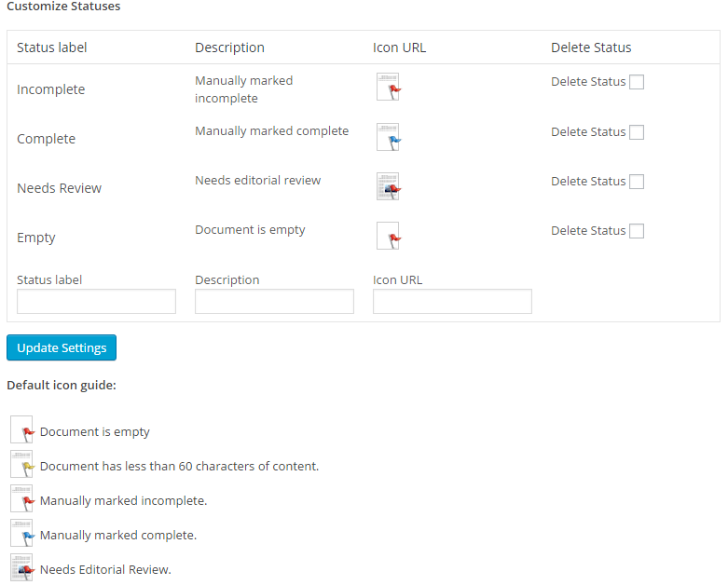Click the 'Manually marked complete' description text
The height and width of the screenshot is (585, 728).
point(271,131)
